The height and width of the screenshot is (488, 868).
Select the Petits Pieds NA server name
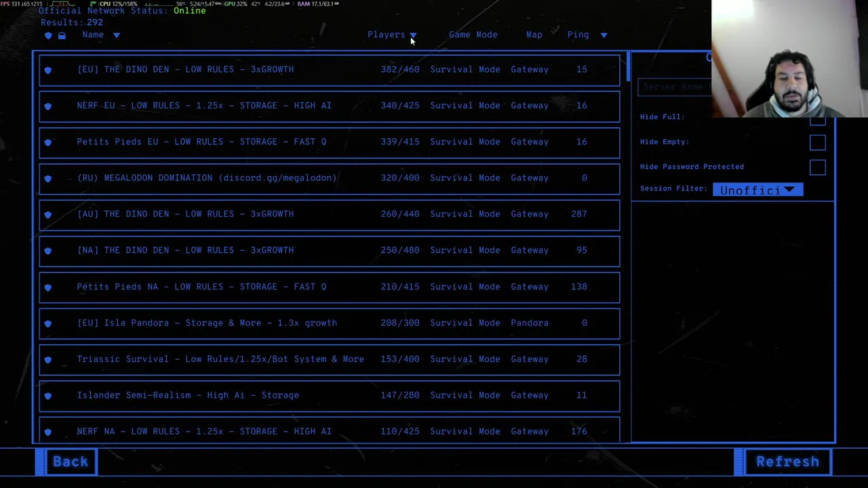pos(201,287)
